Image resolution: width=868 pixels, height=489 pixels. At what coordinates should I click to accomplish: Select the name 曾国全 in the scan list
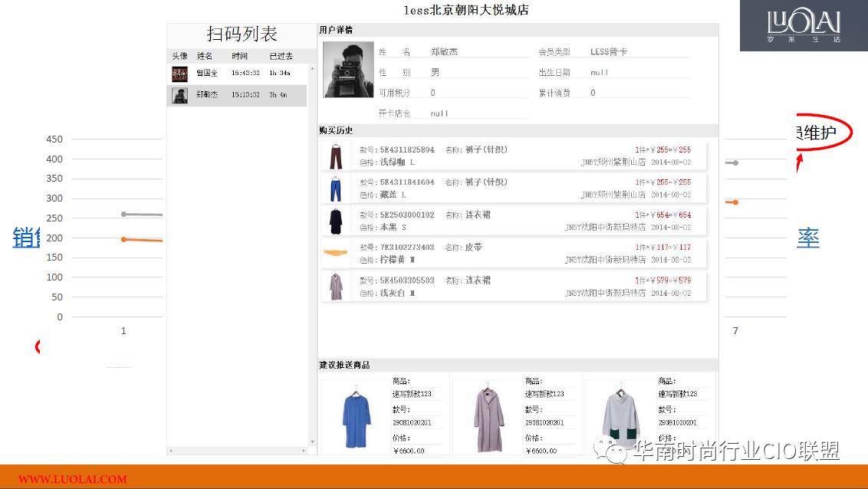(207, 73)
